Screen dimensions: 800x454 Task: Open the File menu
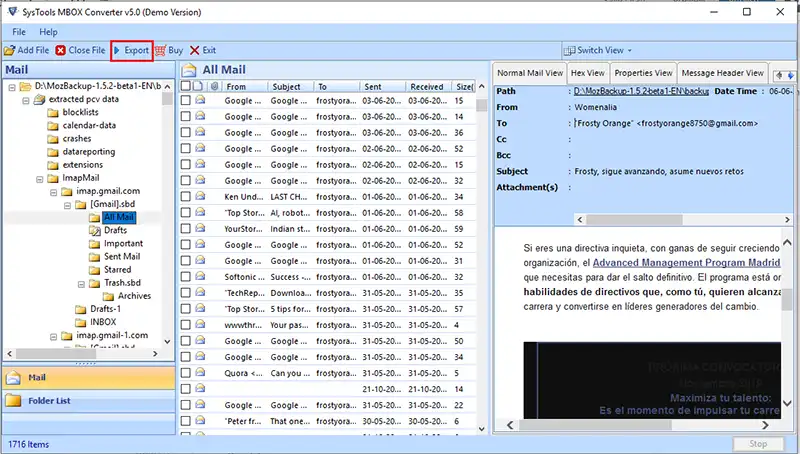click(19, 32)
